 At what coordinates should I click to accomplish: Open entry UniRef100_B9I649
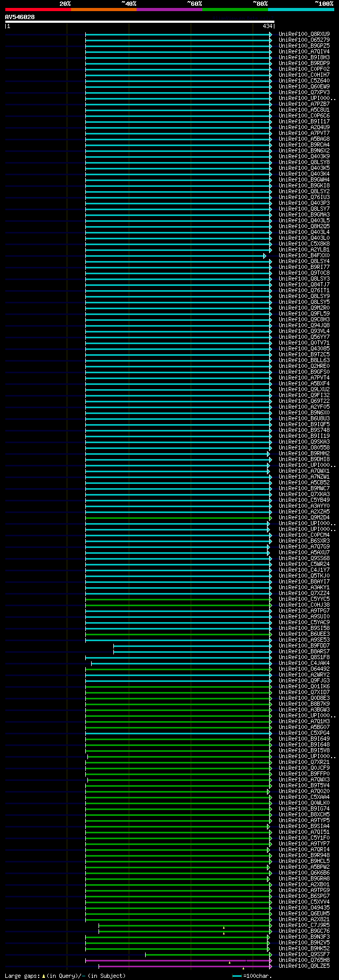coord(304,739)
